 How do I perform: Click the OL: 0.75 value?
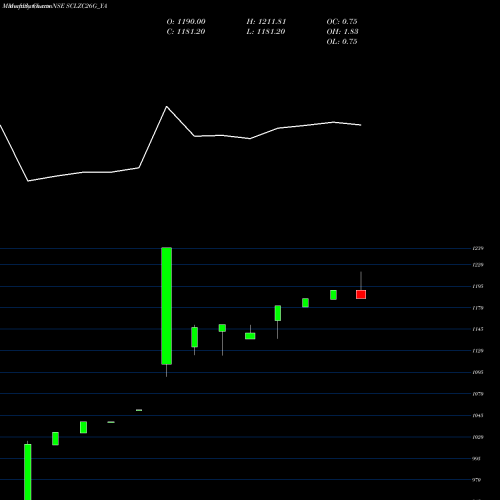[342, 42]
